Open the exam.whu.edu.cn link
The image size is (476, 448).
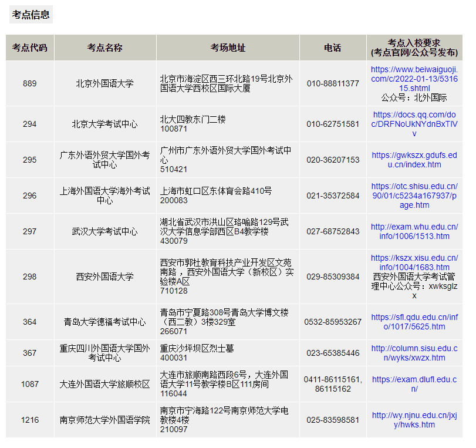pyautogui.click(x=414, y=231)
